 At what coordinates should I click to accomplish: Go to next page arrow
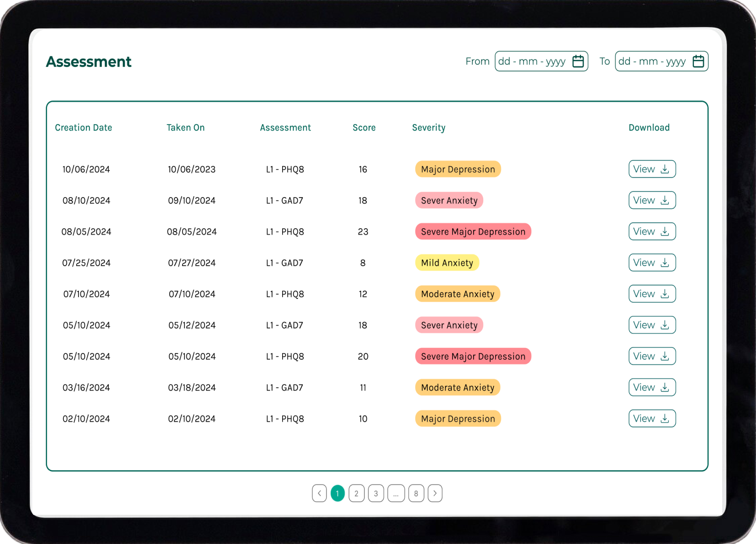[435, 493]
